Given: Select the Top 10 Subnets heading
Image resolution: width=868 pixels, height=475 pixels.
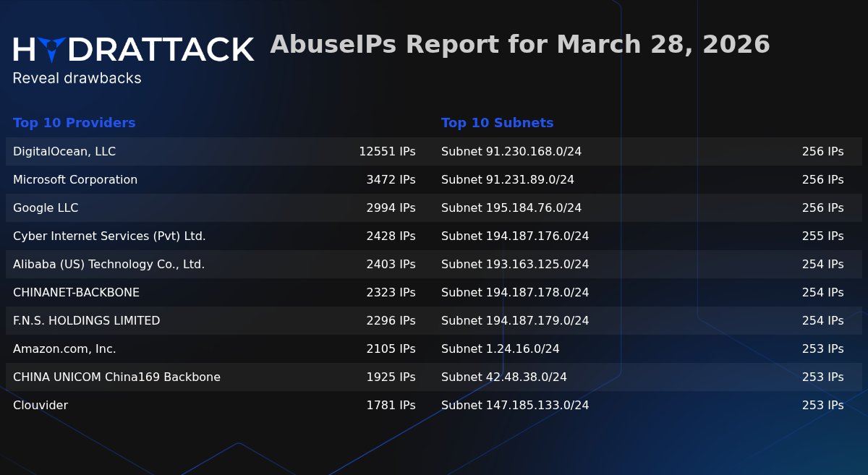Looking at the screenshot, I should [x=497, y=123].
